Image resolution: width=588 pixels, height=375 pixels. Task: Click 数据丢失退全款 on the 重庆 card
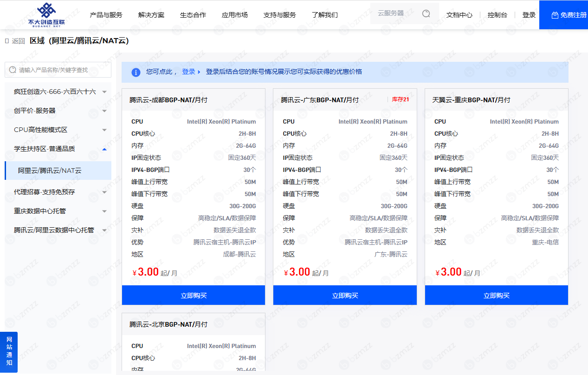538,230
